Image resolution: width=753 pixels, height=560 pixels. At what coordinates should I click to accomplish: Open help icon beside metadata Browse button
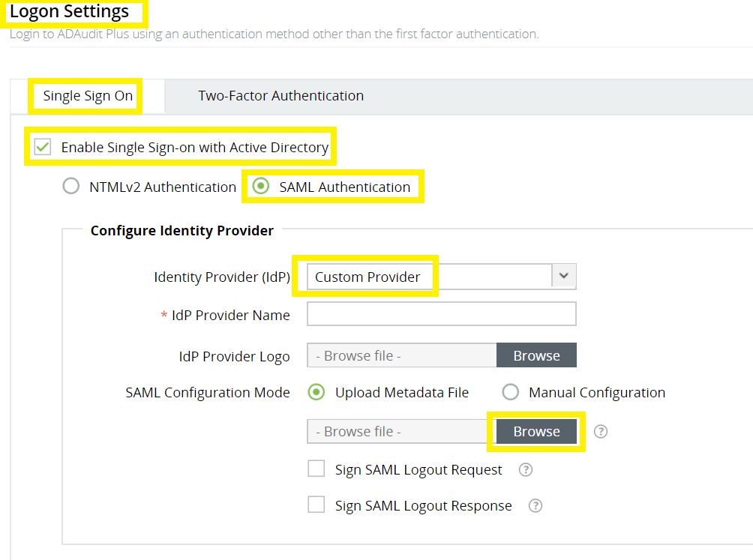(x=600, y=431)
